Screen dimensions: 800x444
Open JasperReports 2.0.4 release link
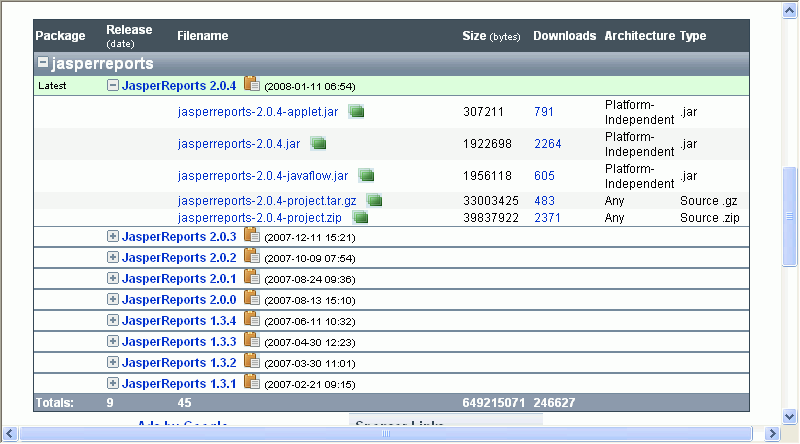coord(179,86)
